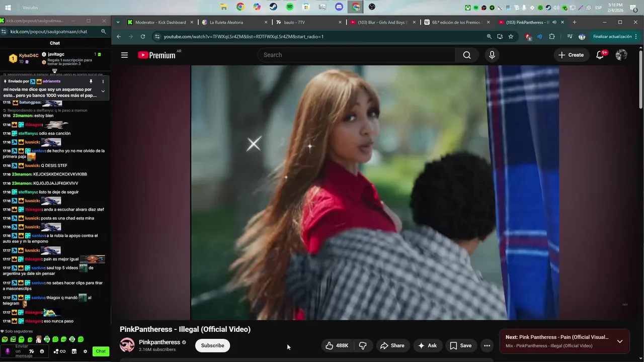Focus the YouTube Search box
Screen dimensions: 644x362
(x=357, y=55)
